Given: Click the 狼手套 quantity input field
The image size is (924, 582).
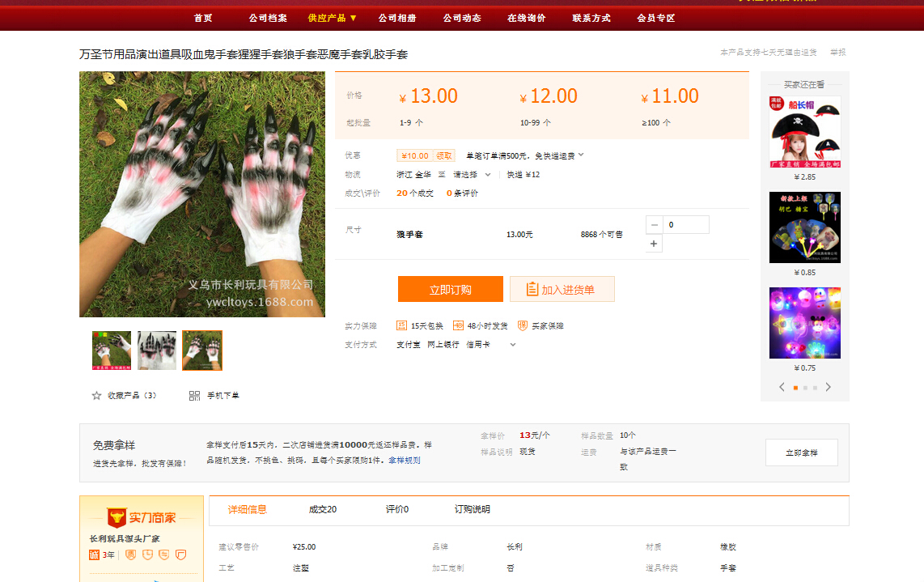Looking at the screenshot, I should [686, 225].
